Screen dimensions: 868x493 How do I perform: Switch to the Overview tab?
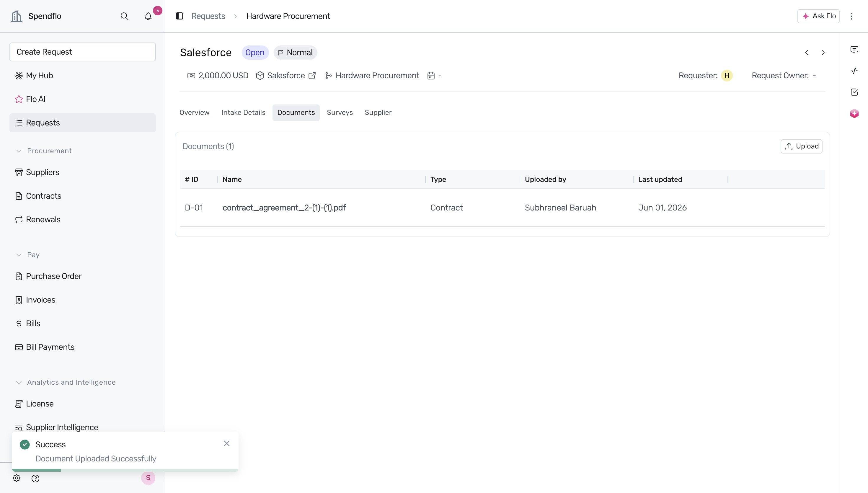(x=194, y=113)
